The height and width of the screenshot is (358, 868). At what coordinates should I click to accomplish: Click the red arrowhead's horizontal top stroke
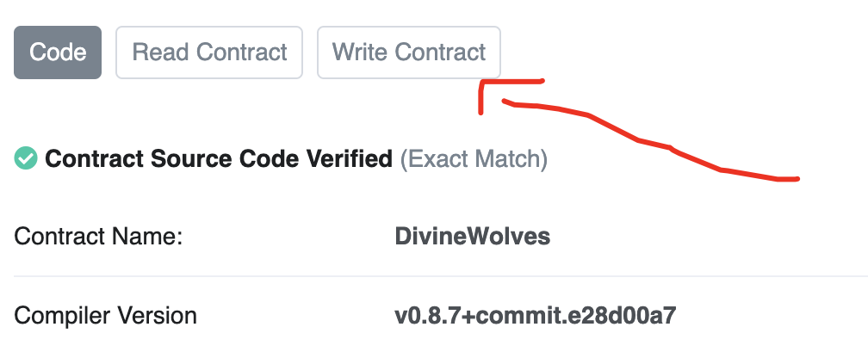[513, 83]
